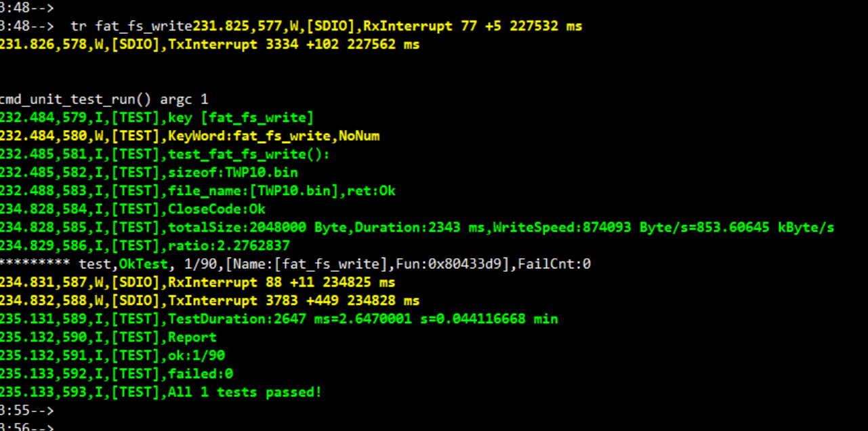Screen dimensions: 868x431
Task: Select the TxInterrupt 3783 +449 warning line
Action: 210,301
